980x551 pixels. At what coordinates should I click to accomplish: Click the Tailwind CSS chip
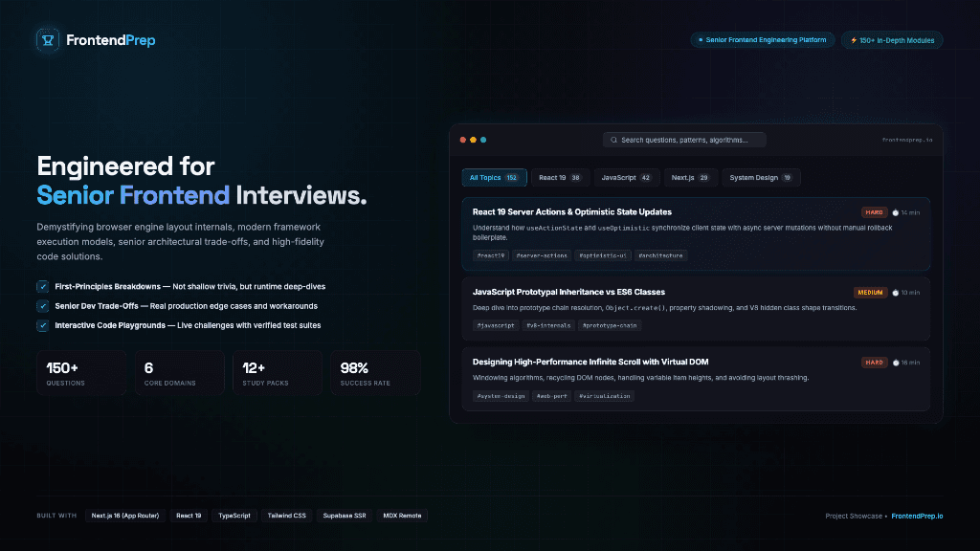coord(287,516)
